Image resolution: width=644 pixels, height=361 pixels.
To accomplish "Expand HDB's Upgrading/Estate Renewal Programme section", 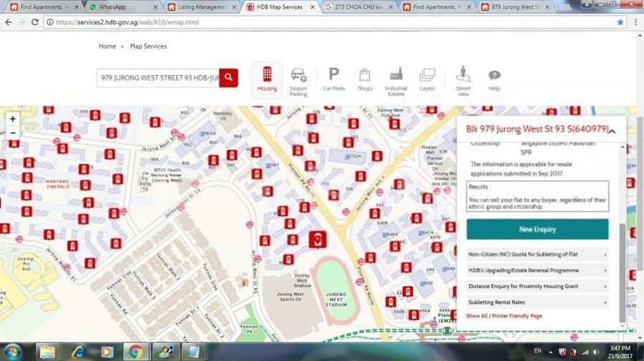I will [537, 270].
